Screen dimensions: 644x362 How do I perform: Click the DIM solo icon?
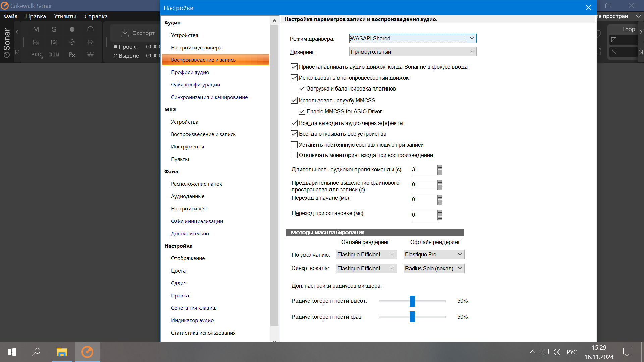[54, 54]
